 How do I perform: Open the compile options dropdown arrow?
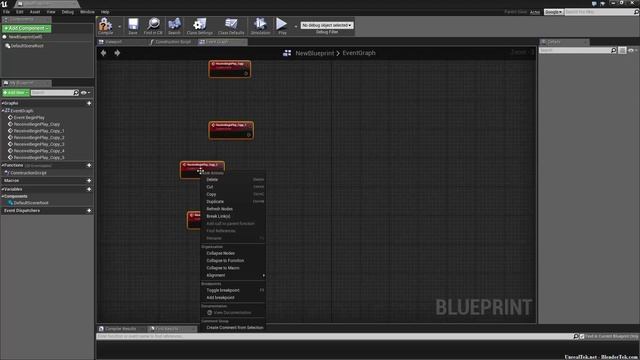click(119, 27)
